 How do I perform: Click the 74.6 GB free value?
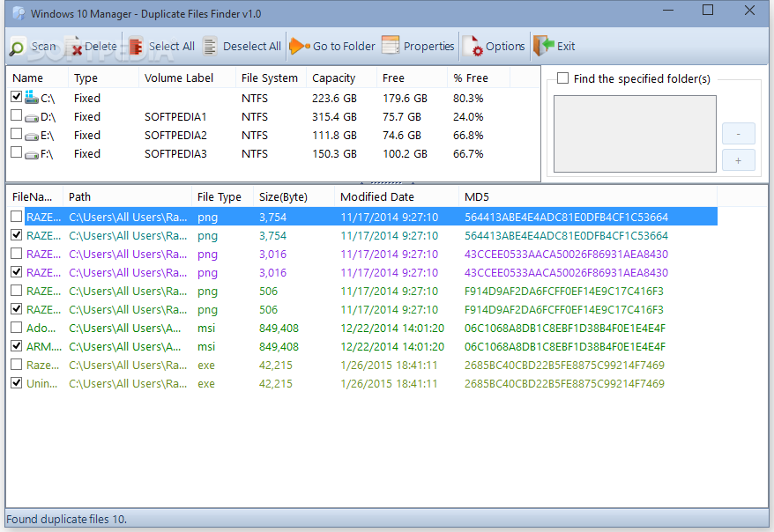[402, 135]
